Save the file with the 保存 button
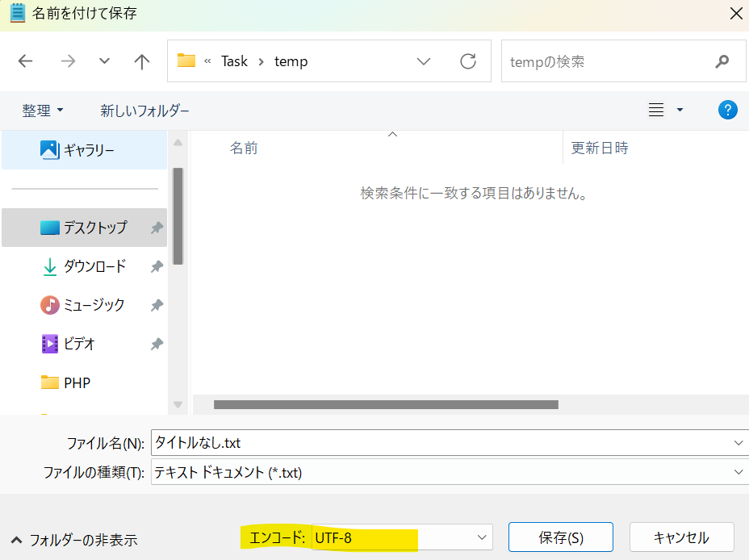The height and width of the screenshot is (560, 749). 559,537
